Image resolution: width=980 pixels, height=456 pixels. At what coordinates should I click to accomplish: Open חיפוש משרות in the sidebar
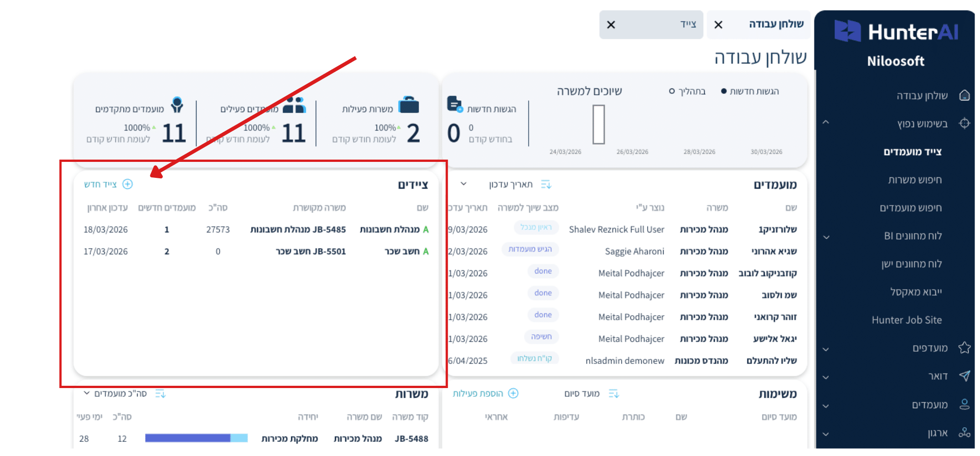point(914,180)
